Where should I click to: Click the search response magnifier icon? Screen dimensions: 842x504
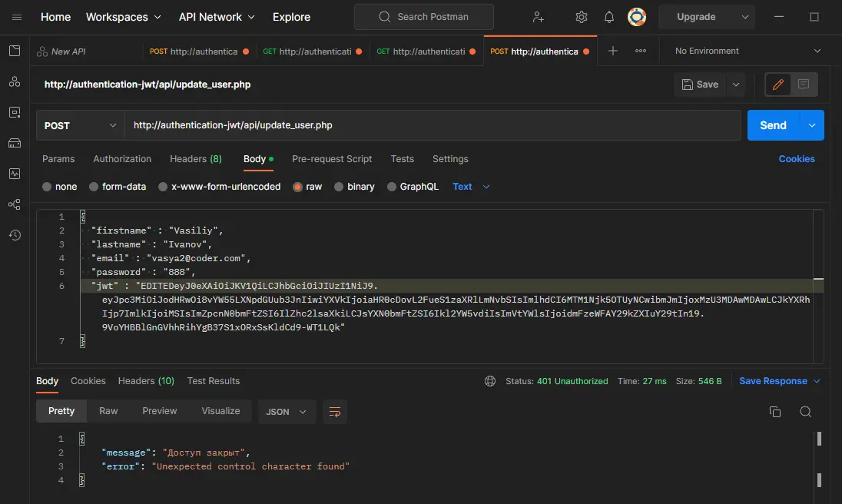click(x=805, y=412)
